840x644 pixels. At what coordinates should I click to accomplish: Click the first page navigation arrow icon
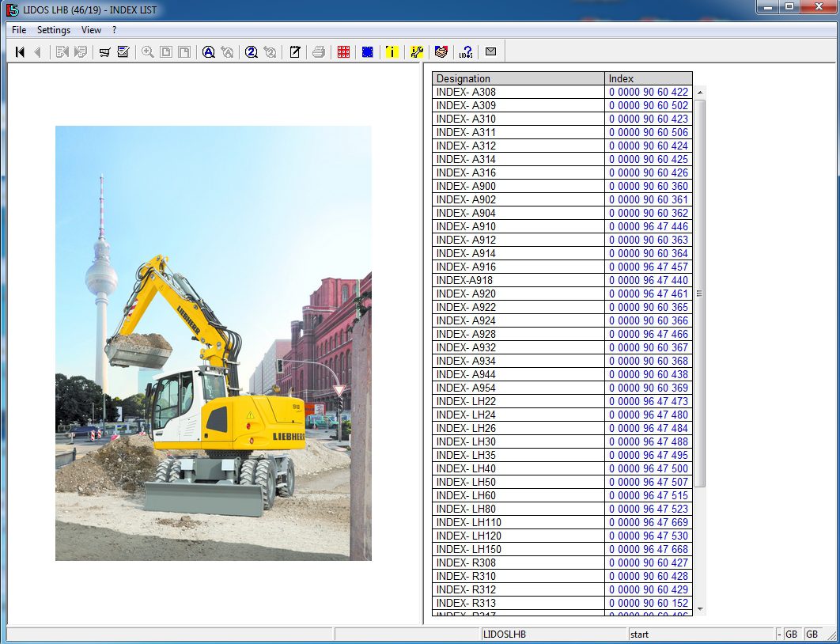click(x=21, y=52)
